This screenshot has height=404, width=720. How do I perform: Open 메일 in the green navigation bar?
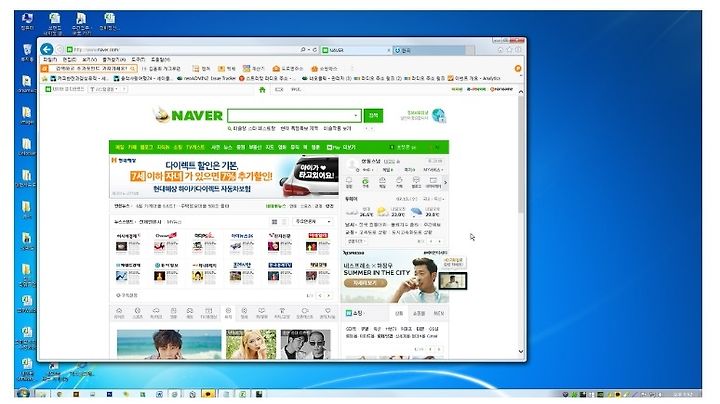coord(120,147)
